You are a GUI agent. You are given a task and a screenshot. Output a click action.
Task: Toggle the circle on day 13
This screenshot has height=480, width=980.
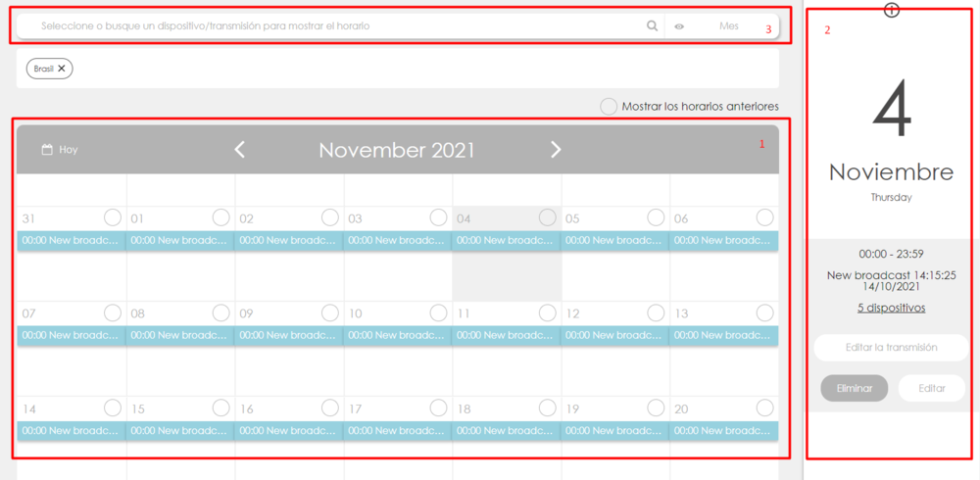click(x=764, y=312)
